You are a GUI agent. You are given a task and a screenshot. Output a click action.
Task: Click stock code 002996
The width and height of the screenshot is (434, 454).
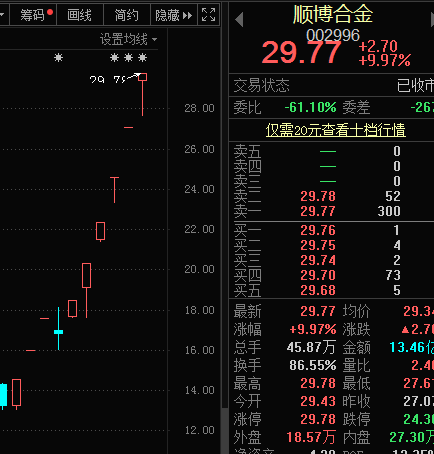click(x=333, y=35)
